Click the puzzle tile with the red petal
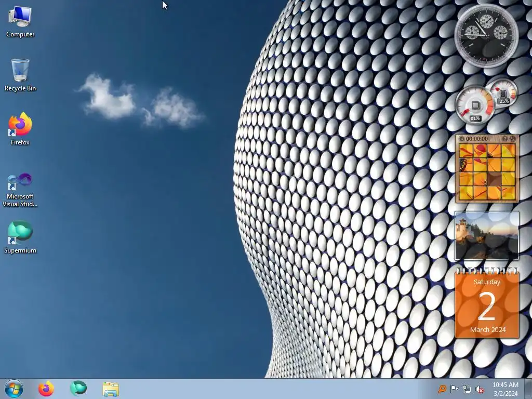532x399 pixels. coord(480,151)
